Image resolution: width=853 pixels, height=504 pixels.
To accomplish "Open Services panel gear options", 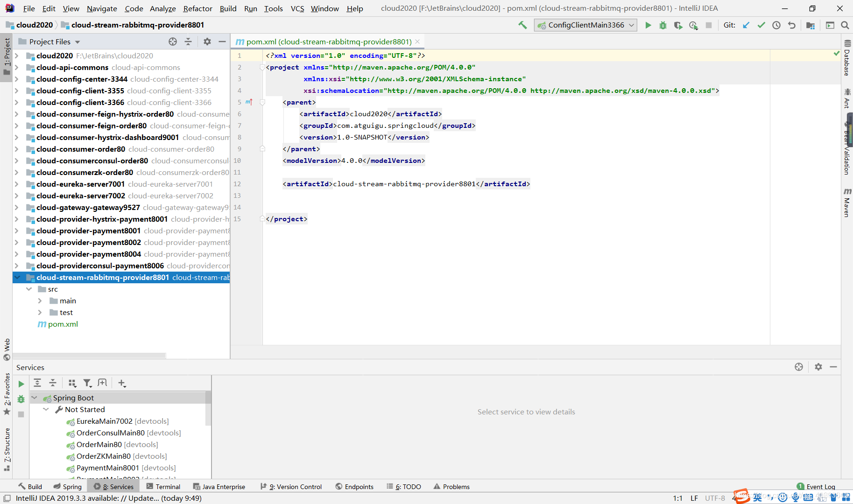I will [x=818, y=367].
